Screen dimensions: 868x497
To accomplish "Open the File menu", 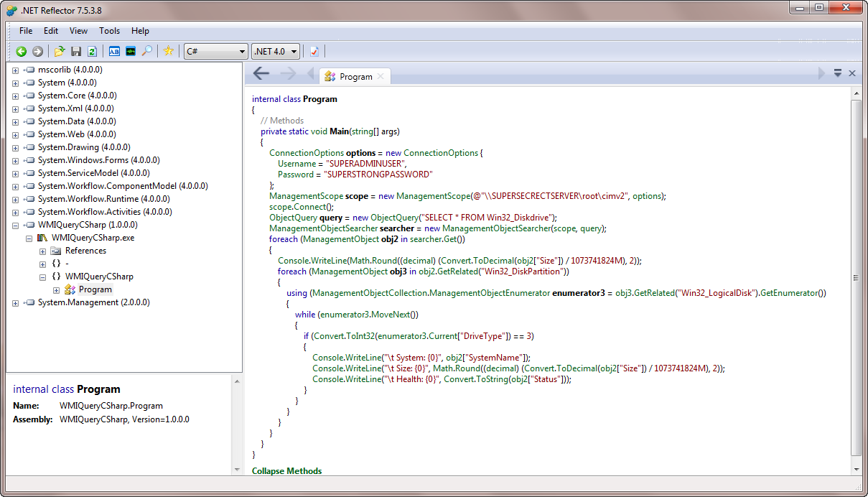I will point(26,31).
